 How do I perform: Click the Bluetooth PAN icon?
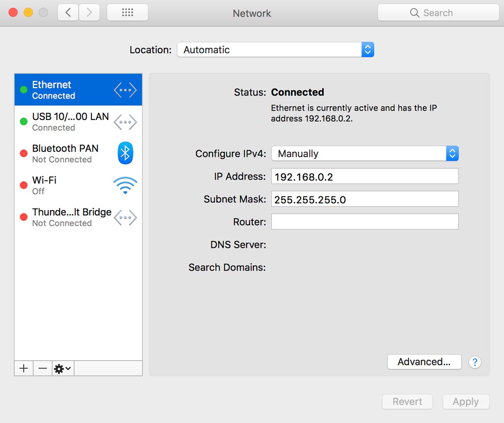point(125,153)
